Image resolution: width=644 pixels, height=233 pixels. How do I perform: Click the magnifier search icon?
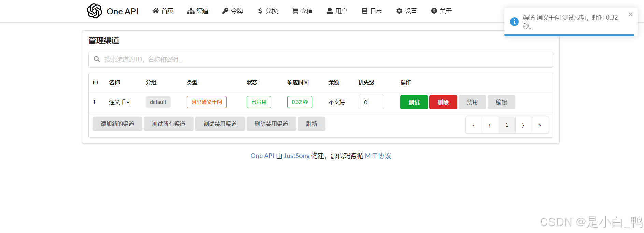click(97, 59)
